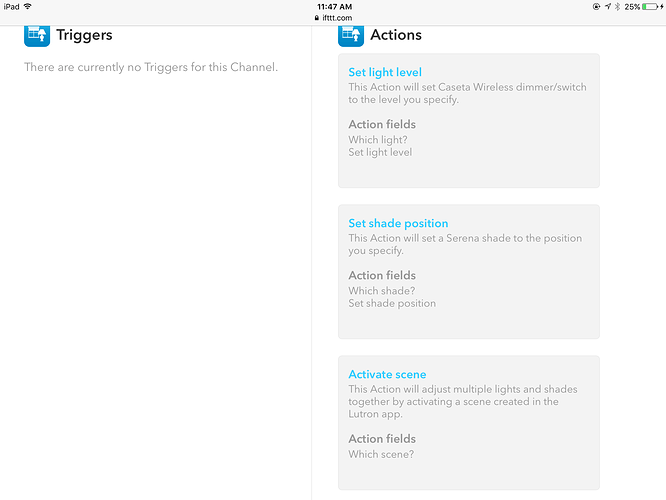Click the Actions heading text

(396, 35)
